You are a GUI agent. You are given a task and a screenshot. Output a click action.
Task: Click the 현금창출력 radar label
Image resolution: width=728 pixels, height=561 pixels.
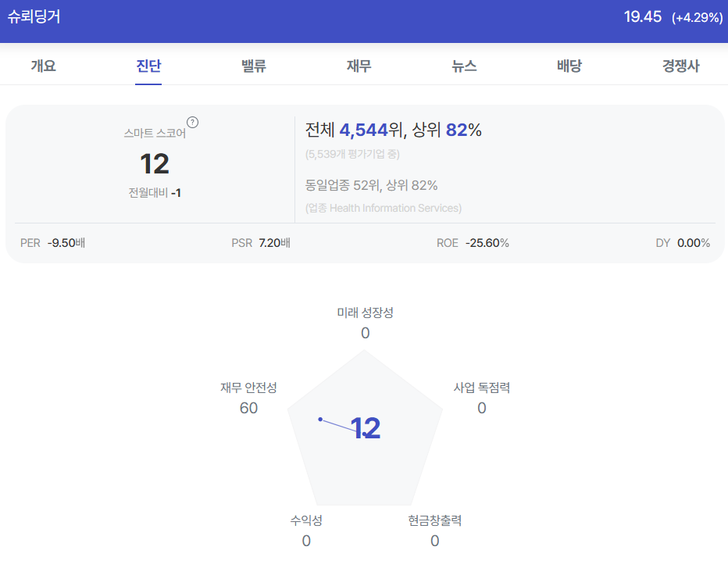tap(435, 520)
